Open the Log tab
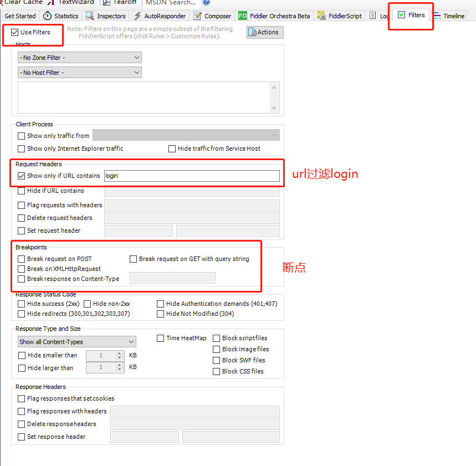Screen dimensions: 476x466 pos(384,16)
